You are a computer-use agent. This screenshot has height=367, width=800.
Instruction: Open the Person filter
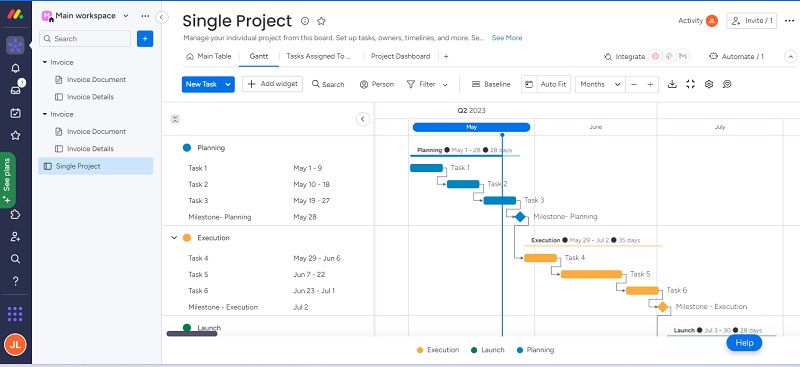pos(377,84)
